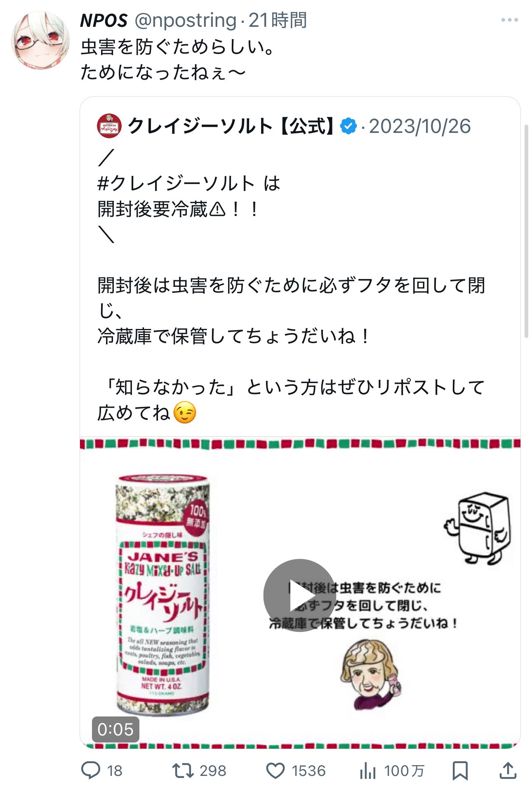
Task: Click the page scrollbar on right edge
Action: click(x=526, y=231)
